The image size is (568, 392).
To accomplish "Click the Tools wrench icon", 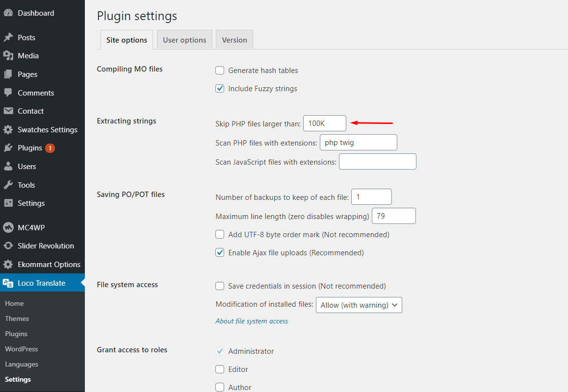I will [x=8, y=185].
